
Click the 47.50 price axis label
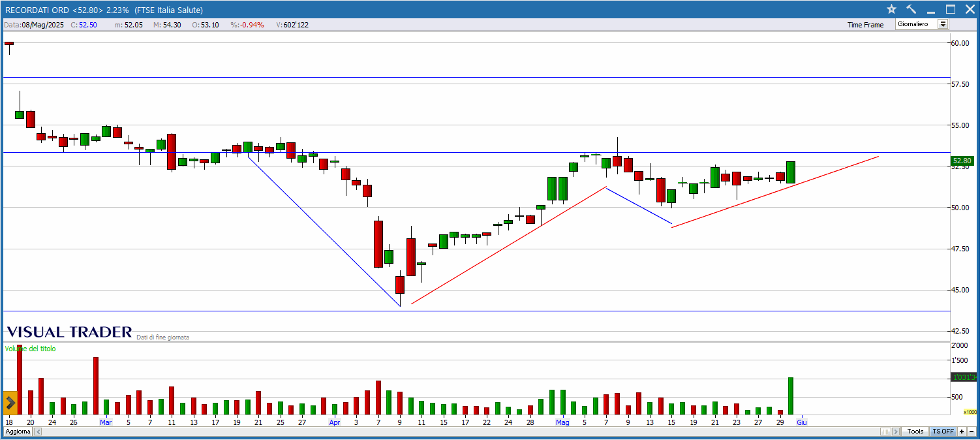[959, 249]
